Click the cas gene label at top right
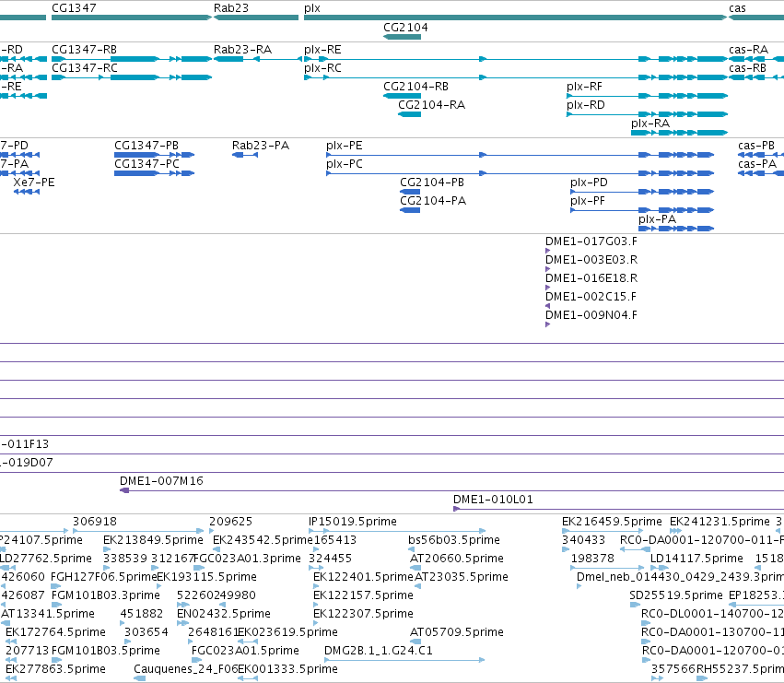Viewport: 784px width, 683px height. pos(737,8)
